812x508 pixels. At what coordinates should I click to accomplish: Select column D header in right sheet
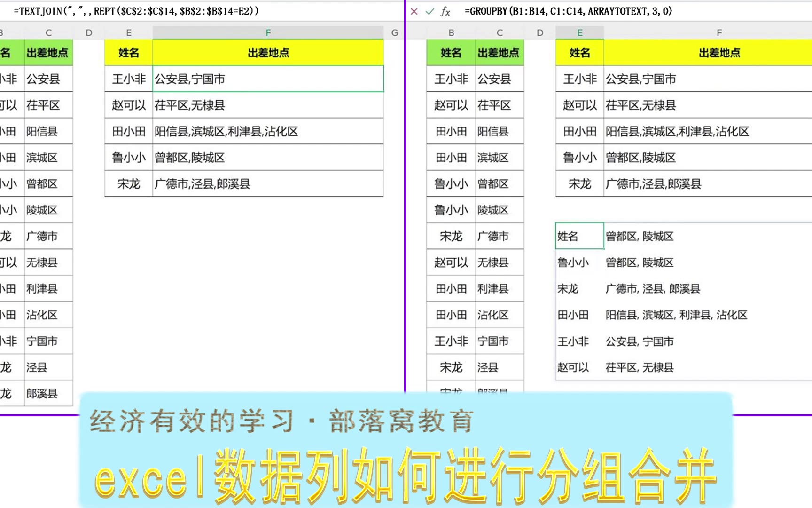click(540, 32)
